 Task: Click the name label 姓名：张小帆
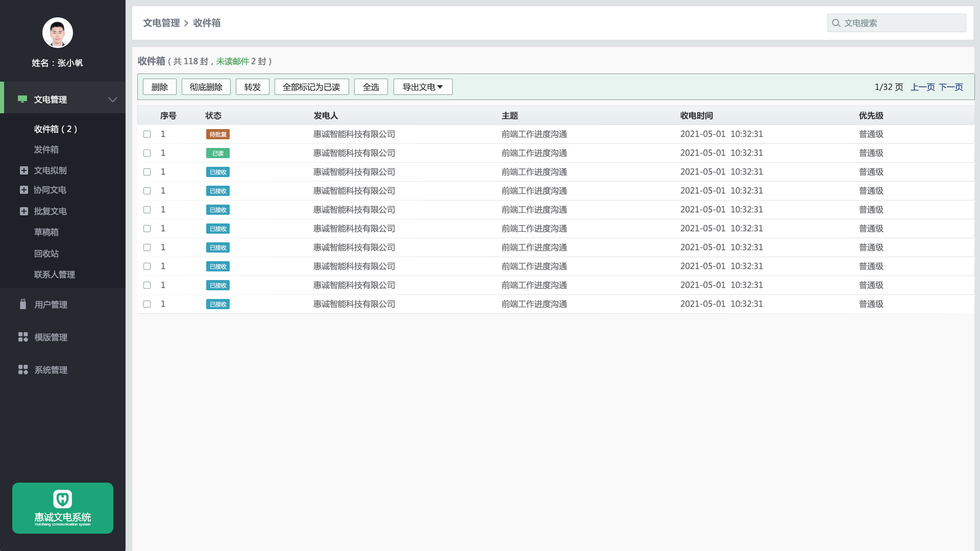[x=57, y=63]
